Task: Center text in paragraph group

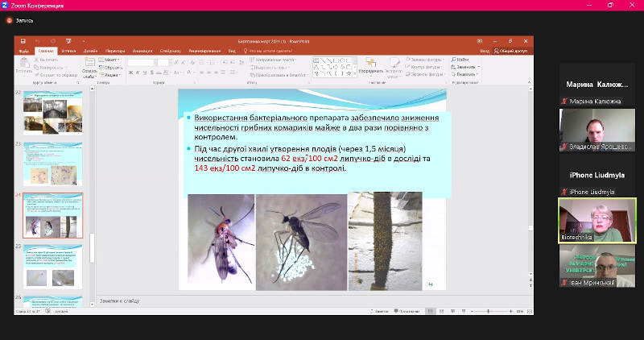Action: [x=208, y=73]
